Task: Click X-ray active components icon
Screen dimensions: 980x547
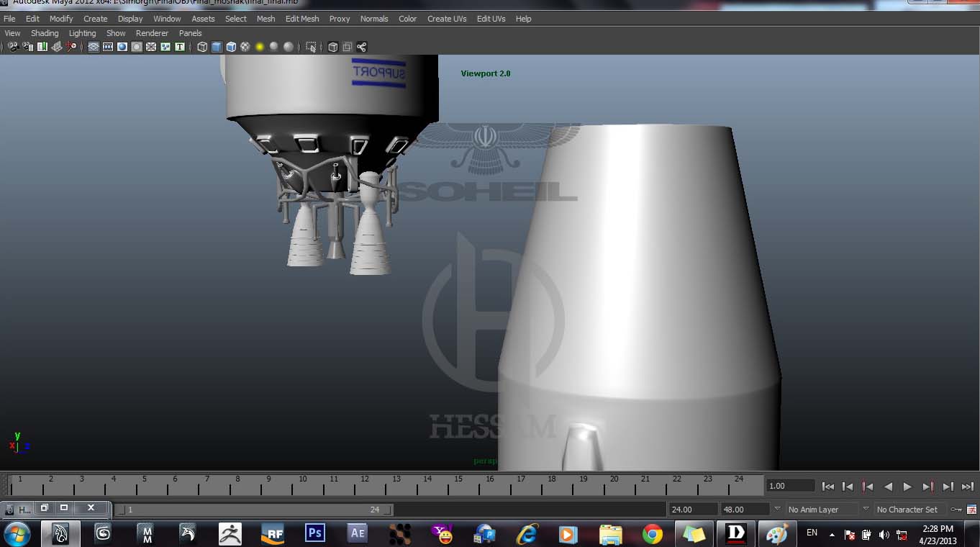Action: (347, 47)
